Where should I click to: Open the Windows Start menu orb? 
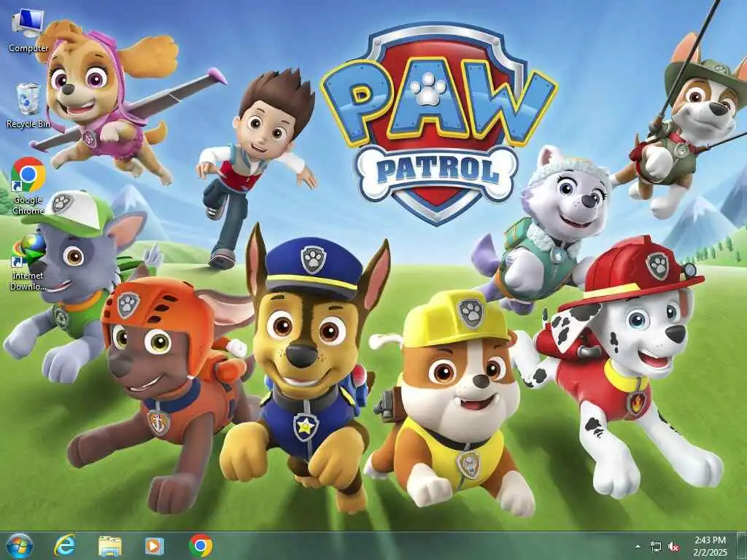[x=20, y=545]
